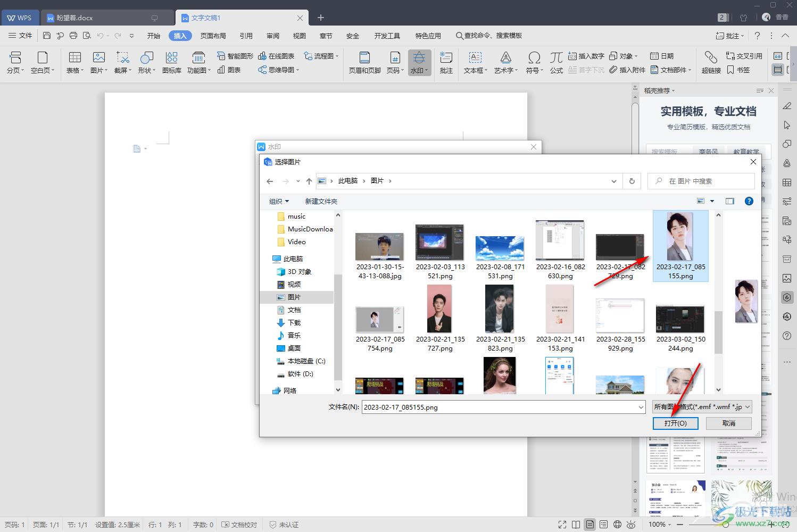Go up one folder level
Viewport: 797px width, 532px height.
click(309, 181)
